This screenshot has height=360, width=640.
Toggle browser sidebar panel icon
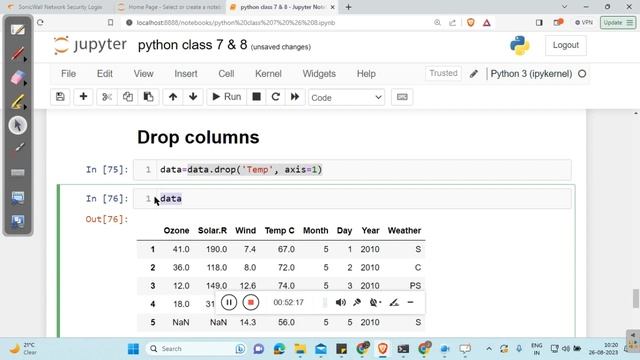[539, 22]
